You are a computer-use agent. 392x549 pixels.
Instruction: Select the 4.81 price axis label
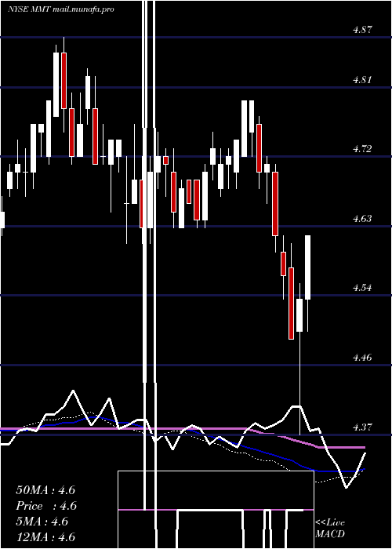362,80
